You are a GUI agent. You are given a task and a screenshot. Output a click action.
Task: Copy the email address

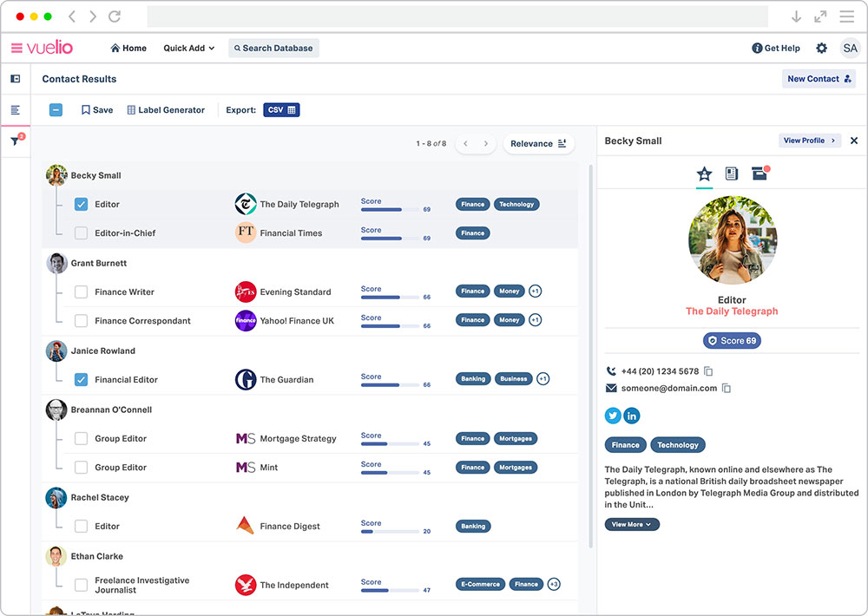pyautogui.click(x=727, y=389)
